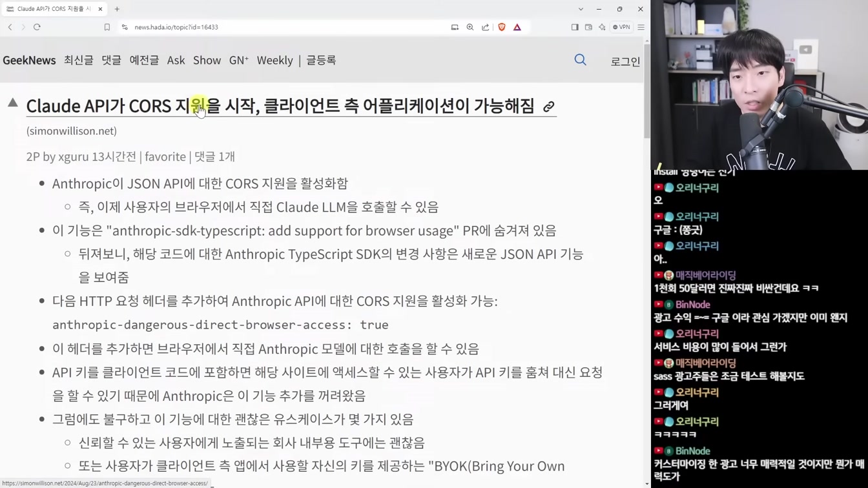
Task: Open site search magnifier icon
Action: tap(581, 60)
